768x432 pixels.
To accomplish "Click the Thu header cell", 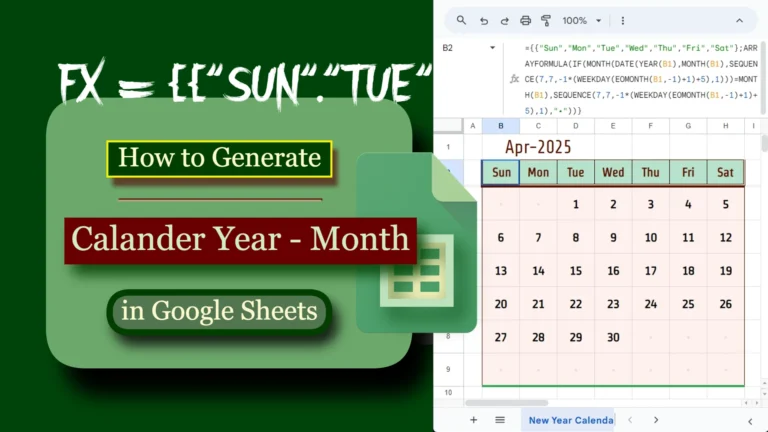I will point(650,172).
